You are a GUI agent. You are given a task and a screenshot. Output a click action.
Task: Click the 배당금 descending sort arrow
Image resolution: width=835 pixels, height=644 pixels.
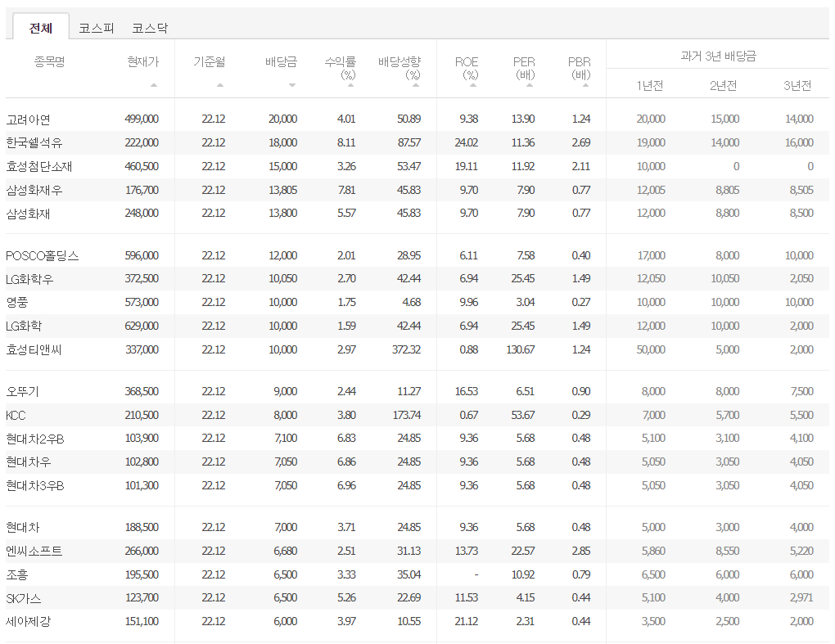pos(291,85)
